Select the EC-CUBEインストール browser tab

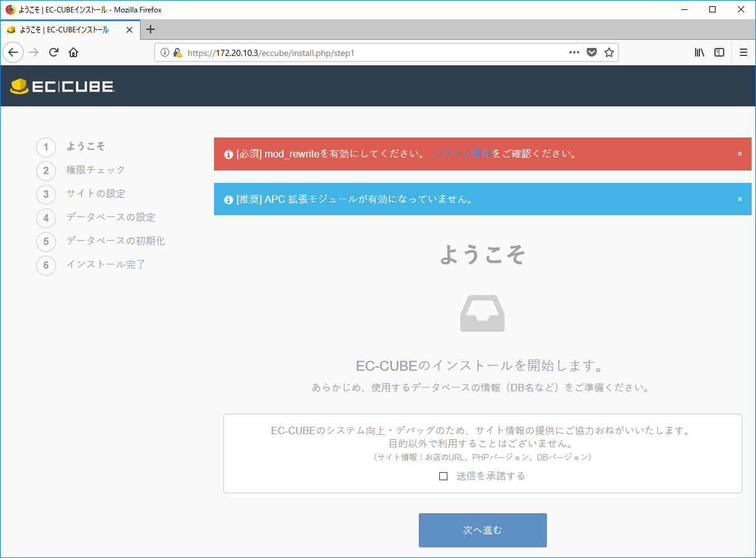click(x=70, y=29)
